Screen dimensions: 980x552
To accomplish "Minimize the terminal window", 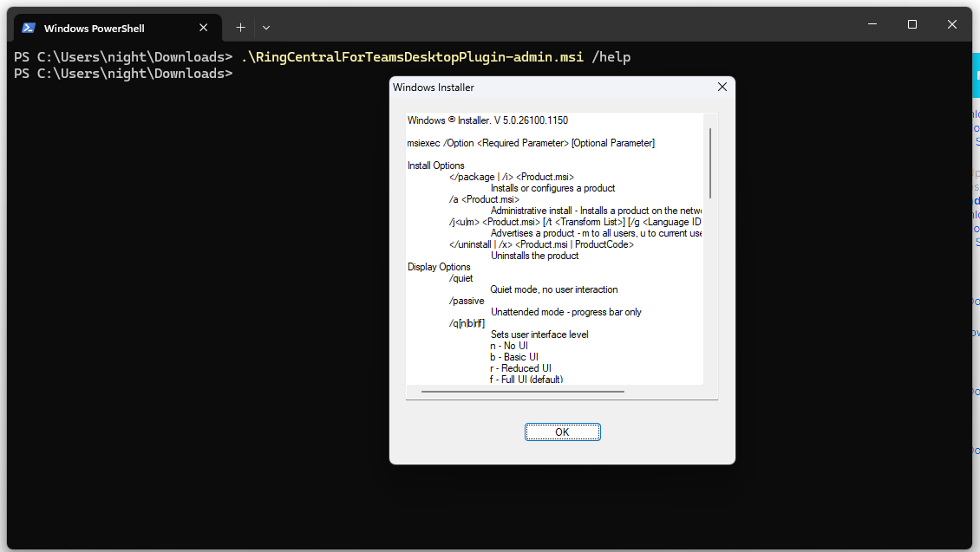I will coord(872,24).
